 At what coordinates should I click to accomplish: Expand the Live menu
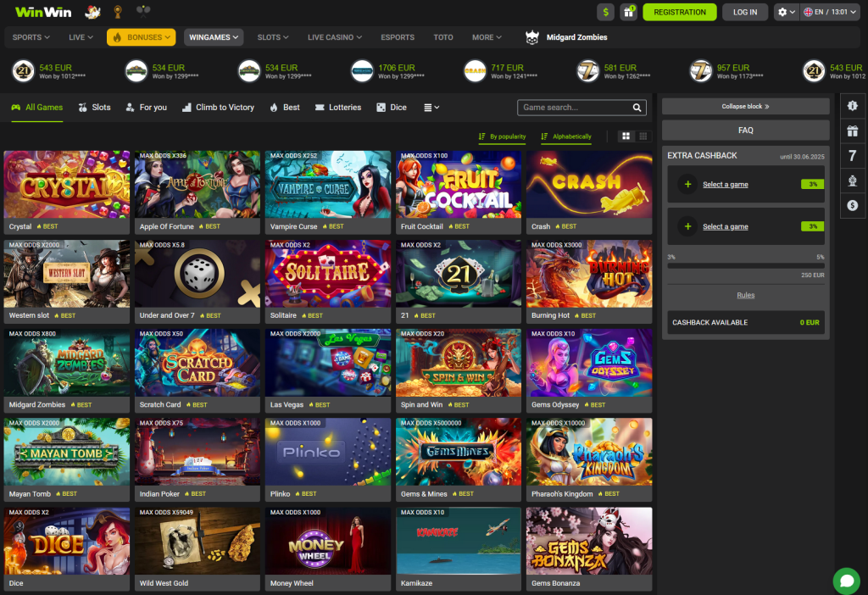[81, 37]
